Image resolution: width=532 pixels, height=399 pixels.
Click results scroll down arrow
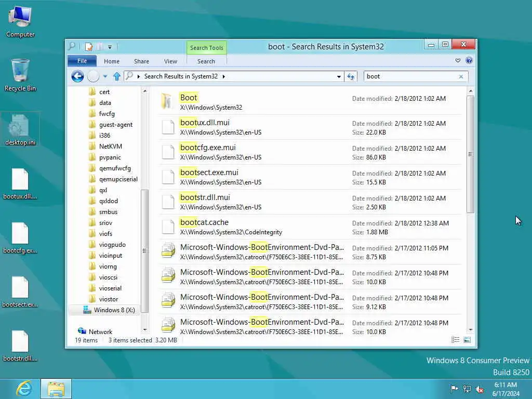(470, 330)
